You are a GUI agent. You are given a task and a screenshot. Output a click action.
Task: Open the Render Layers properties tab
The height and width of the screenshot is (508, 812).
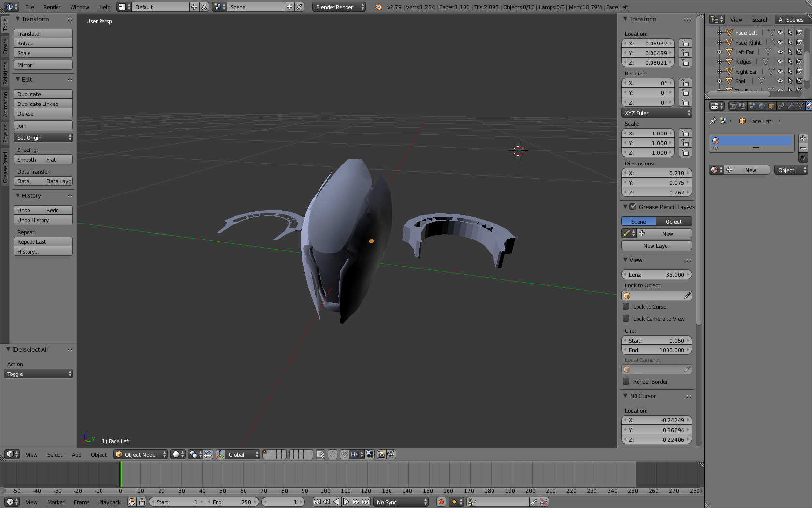[742, 106]
